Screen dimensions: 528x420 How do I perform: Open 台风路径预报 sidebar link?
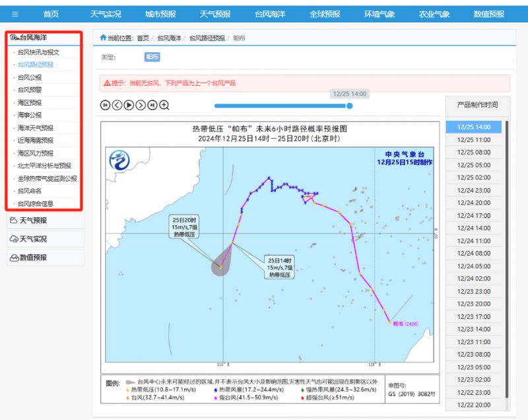36,65
